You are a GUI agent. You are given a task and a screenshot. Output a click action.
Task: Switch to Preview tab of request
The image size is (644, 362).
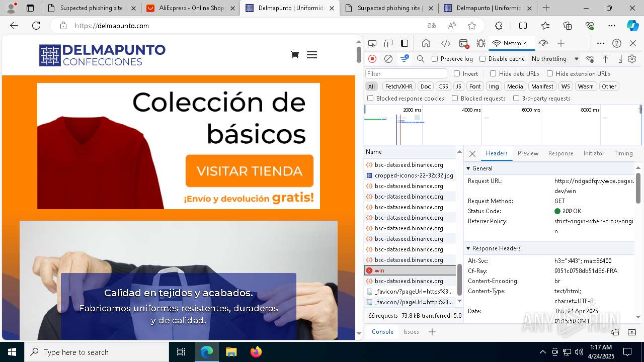(528, 153)
